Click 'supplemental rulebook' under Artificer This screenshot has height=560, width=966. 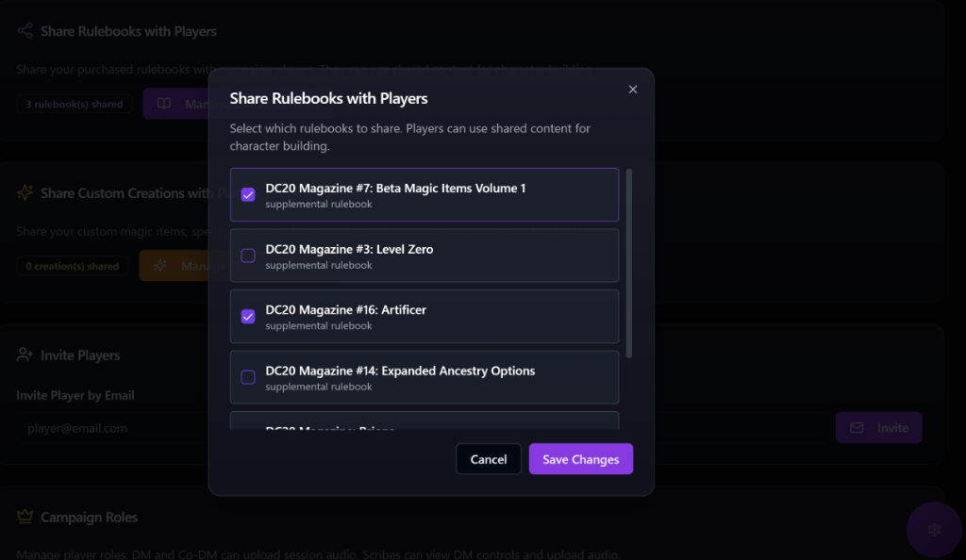(319, 325)
